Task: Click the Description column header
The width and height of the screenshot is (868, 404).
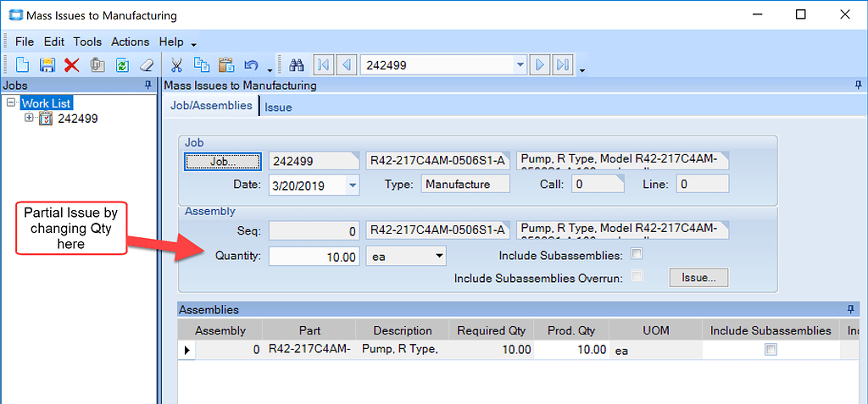Action: [x=403, y=330]
